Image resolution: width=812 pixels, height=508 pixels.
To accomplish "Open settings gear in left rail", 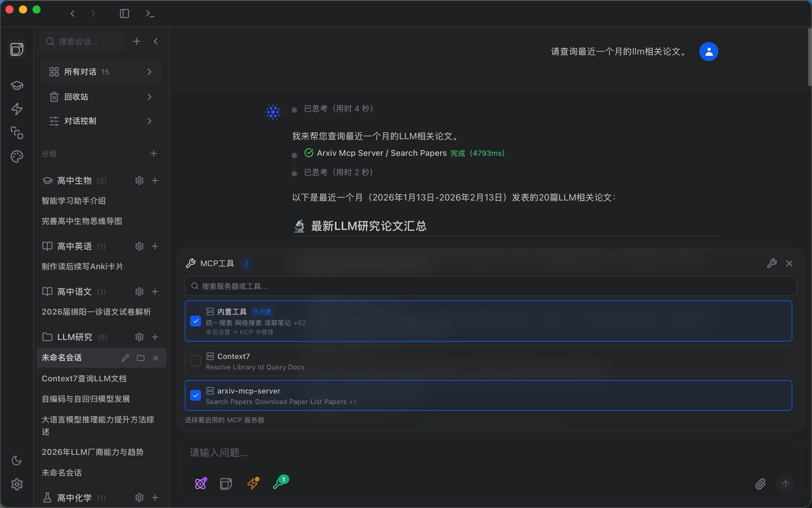I will click(17, 484).
